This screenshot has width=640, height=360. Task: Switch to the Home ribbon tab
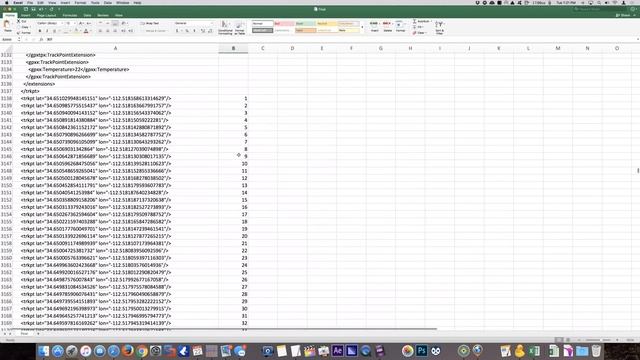[x=10, y=16]
